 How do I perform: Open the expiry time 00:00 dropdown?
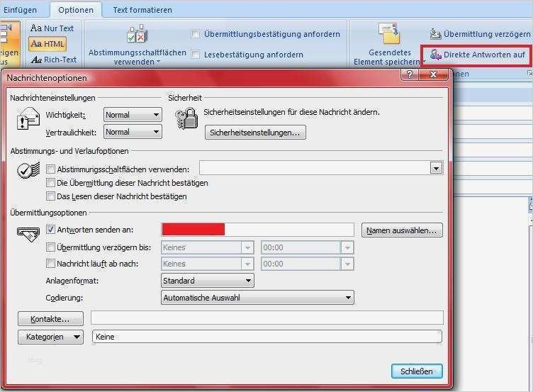point(347,264)
